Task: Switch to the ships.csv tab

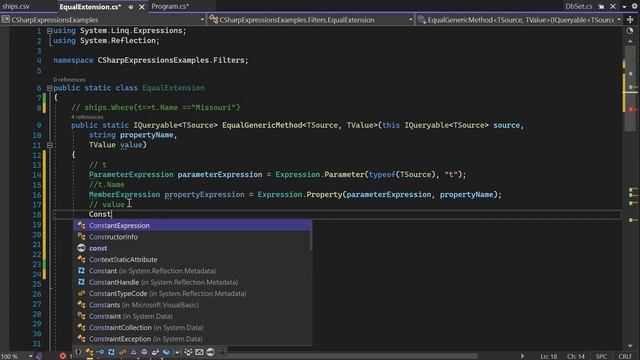Action: (x=16, y=7)
